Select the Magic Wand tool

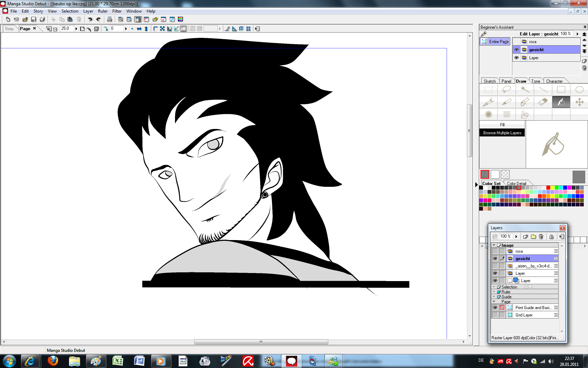click(x=525, y=90)
